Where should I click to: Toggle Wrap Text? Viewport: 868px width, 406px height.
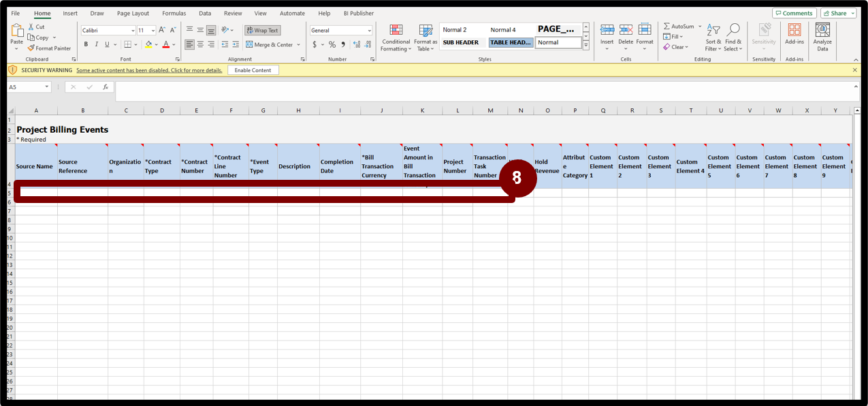(262, 31)
